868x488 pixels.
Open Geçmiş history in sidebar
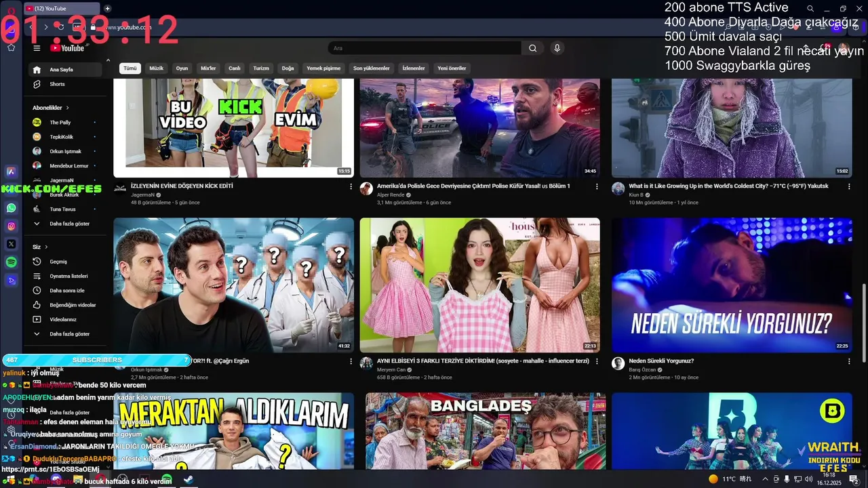point(65,262)
